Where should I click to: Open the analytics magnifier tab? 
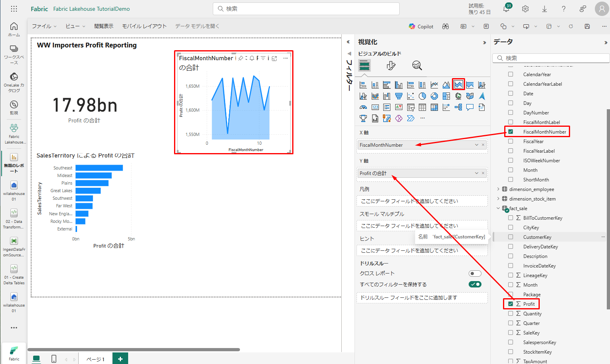pyautogui.click(x=417, y=65)
